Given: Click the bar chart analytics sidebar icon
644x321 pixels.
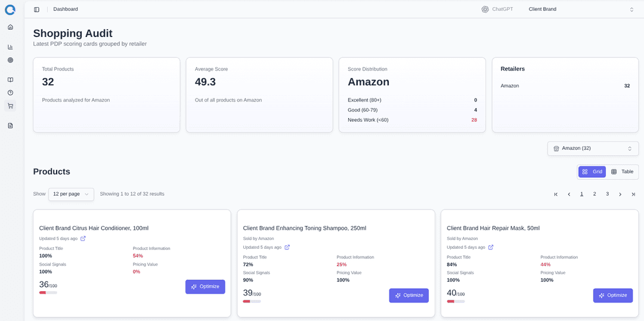Looking at the screenshot, I should click(10, 47).
